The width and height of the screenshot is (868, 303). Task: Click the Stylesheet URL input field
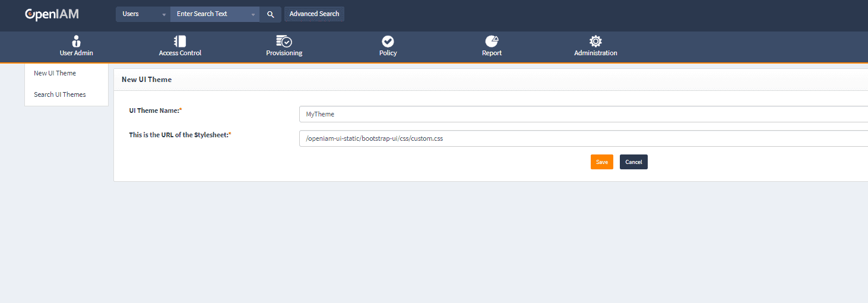582,138
